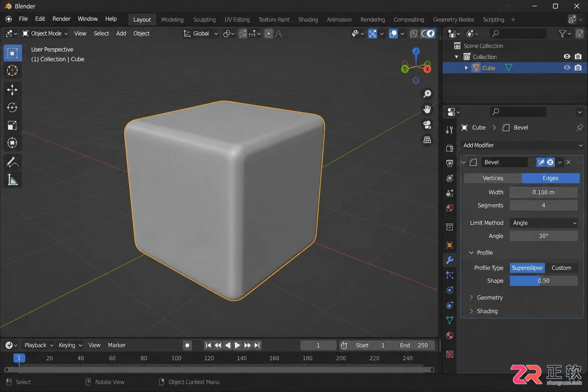
Task: Select Edges bevel mode
Action: pos(550,178)
